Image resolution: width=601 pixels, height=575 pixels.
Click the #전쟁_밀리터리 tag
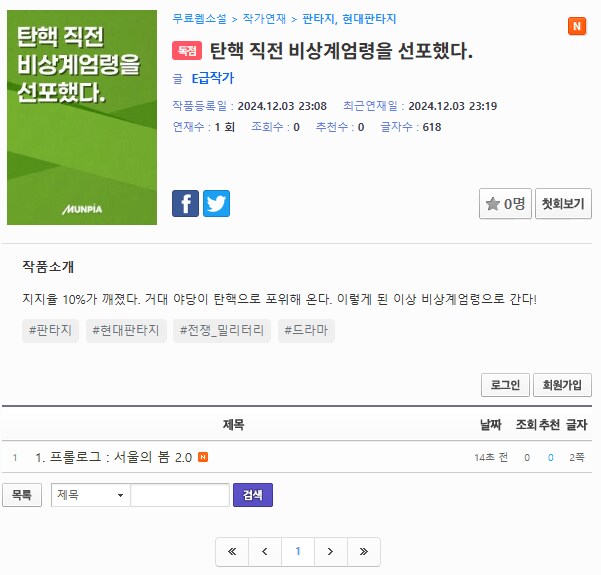tap(222, 330)
